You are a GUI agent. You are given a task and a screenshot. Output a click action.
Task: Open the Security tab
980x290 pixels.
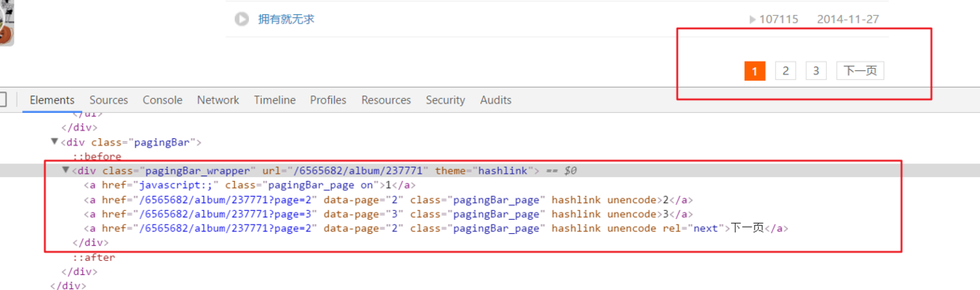coord(445,100)
